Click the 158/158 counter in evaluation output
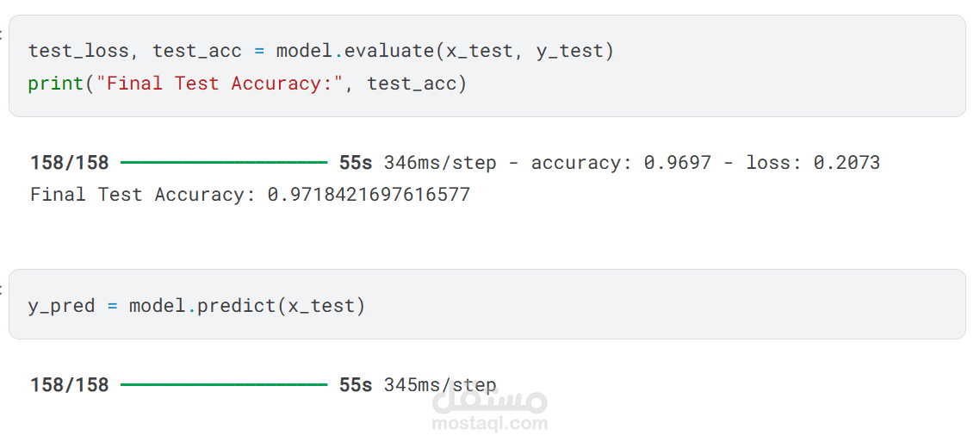 [70, 163]
